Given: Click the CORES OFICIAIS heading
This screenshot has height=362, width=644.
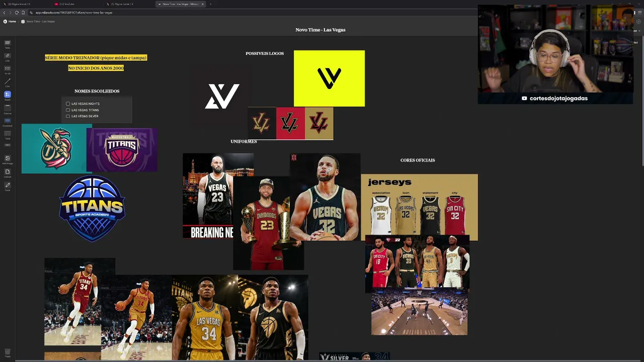Looking at the screenshot, I should 418,160.
